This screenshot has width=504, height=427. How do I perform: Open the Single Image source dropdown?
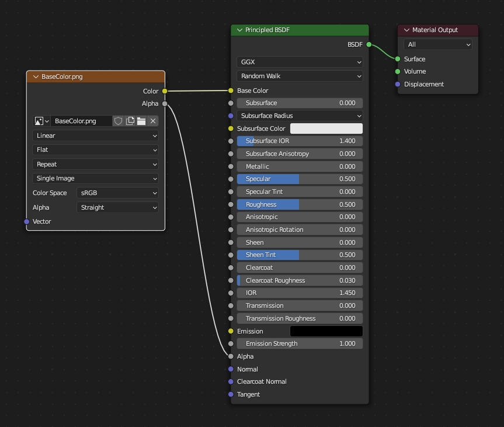coord(95,179)
